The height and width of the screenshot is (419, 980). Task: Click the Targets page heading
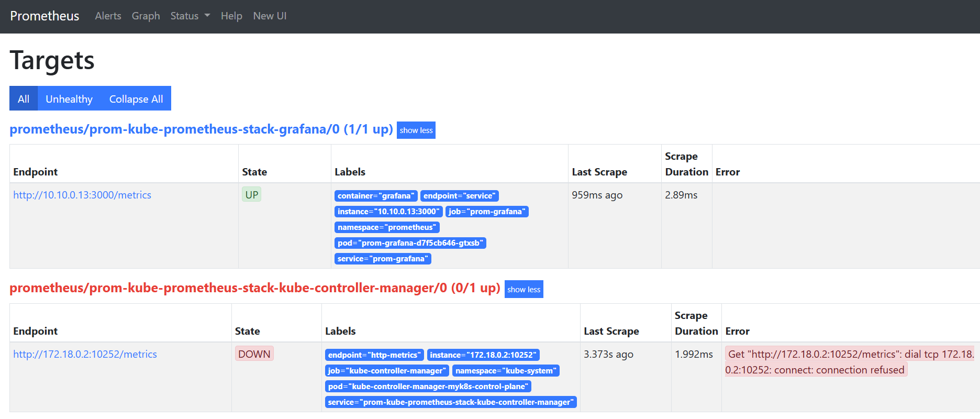click(52, 60)
